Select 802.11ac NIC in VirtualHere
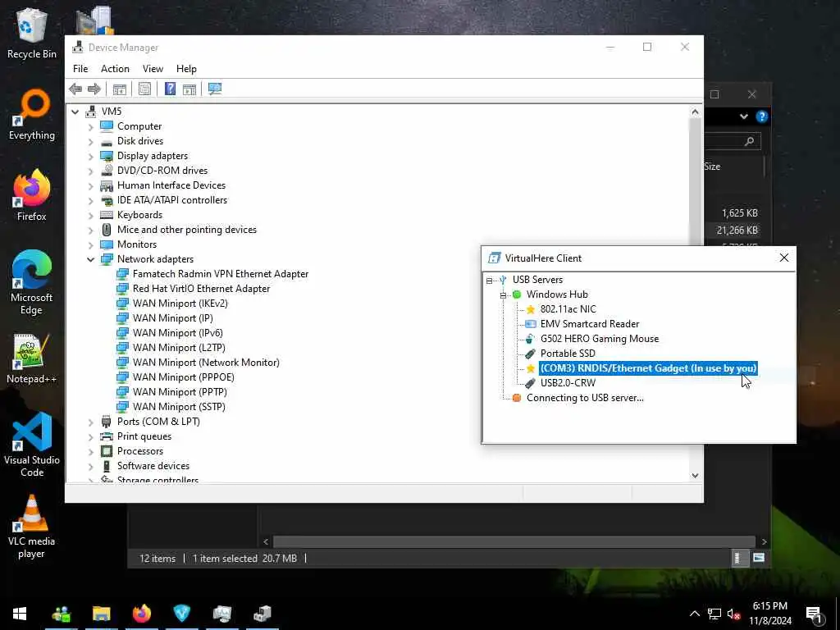The image size is (840, 630). 568,309
